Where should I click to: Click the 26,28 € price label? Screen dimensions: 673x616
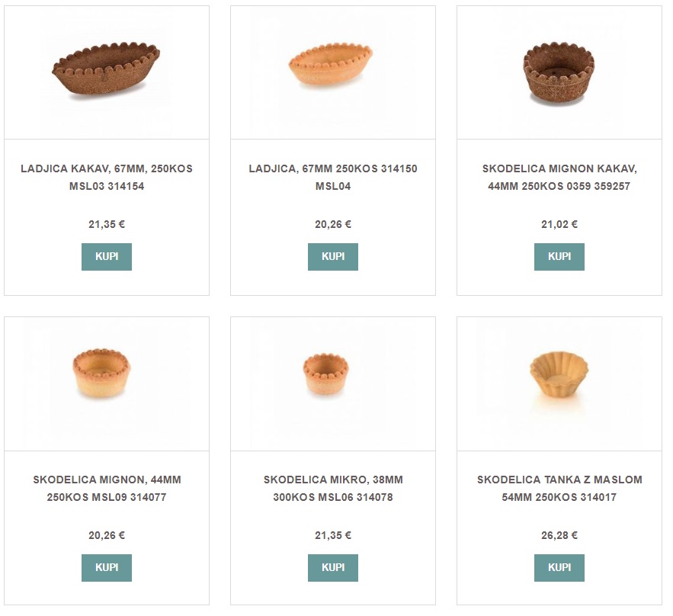pyautogui.click(x=559, y=536)
